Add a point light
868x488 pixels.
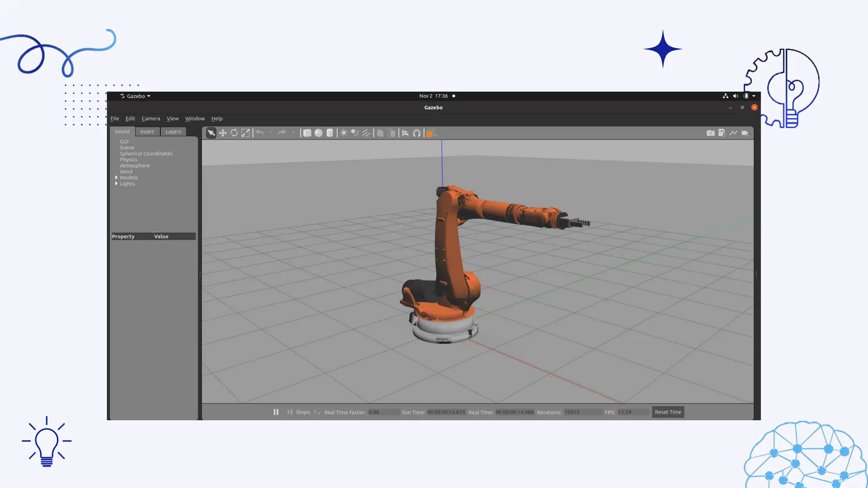click(344, 133)
